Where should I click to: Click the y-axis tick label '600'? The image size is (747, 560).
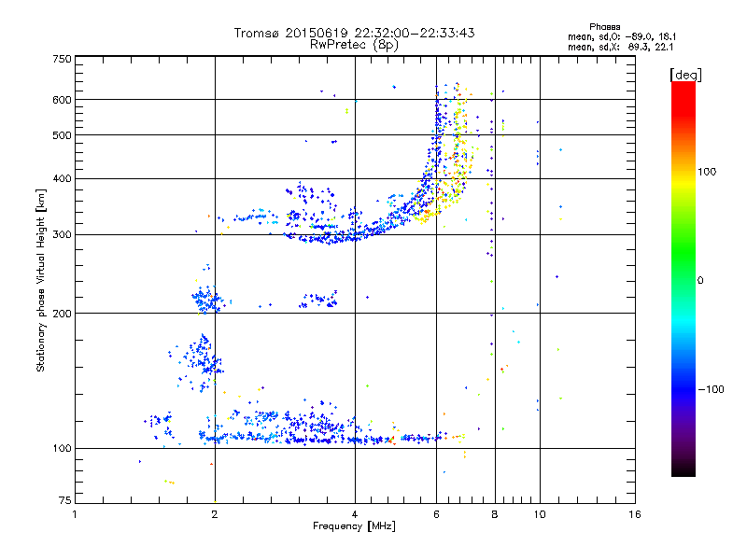(62, 100)
